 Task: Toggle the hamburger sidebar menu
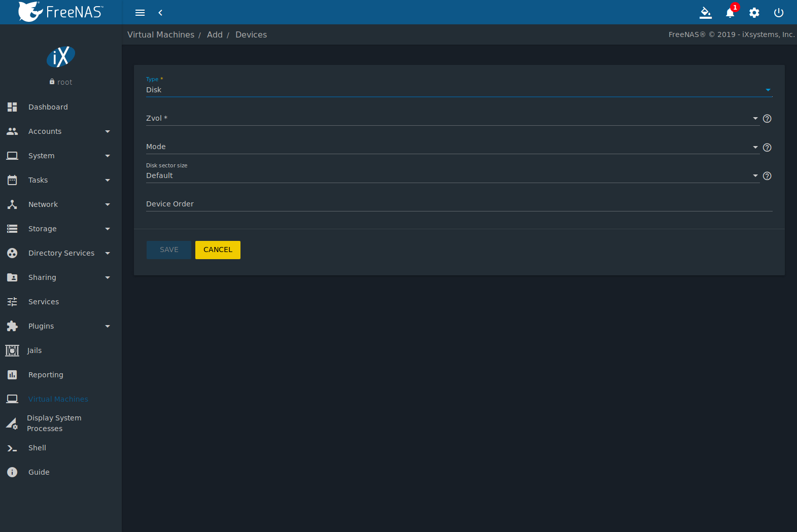click(140, 13)
